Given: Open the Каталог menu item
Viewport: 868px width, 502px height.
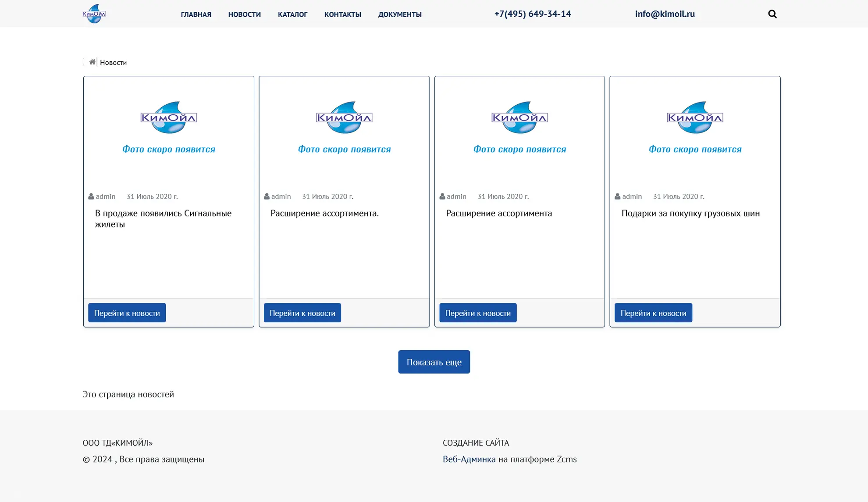Looking at the screenshot, I should tap(292, 14).
